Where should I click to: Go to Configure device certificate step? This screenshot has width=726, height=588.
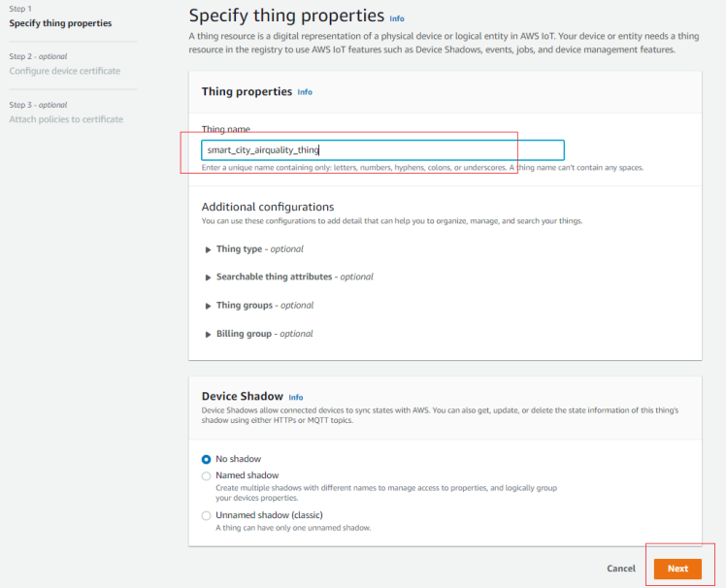[65, 71]
